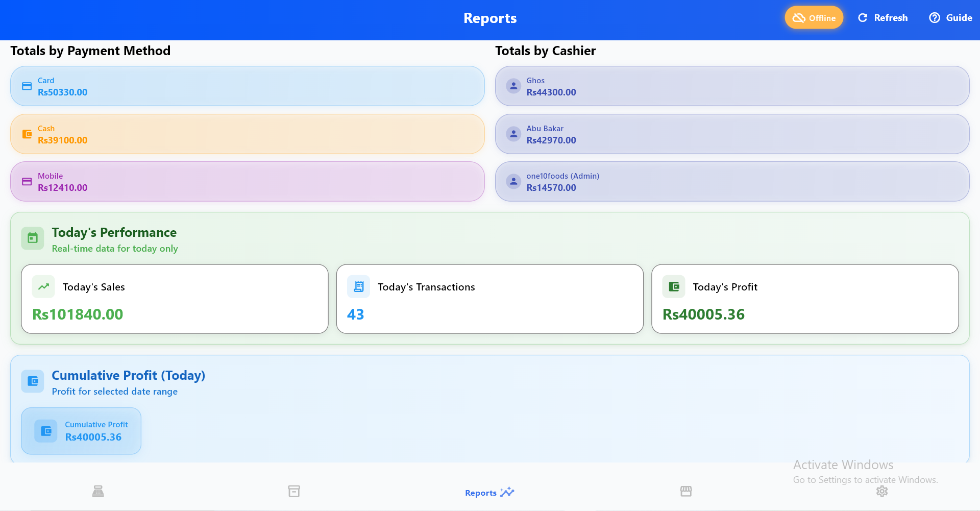Click the Cash payment method icon
The height and width of the screenshot is (511, 980).
tap(27, 134)
